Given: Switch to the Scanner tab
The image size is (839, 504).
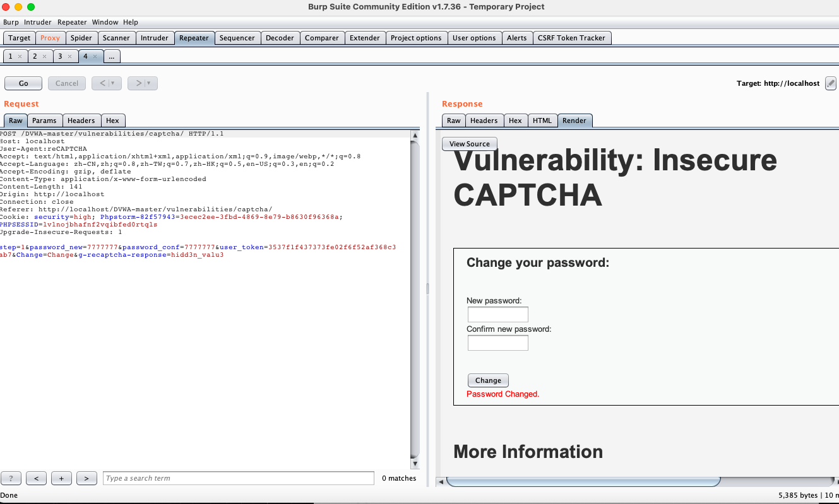Looking at the screenshot, I should pos(116,38).
